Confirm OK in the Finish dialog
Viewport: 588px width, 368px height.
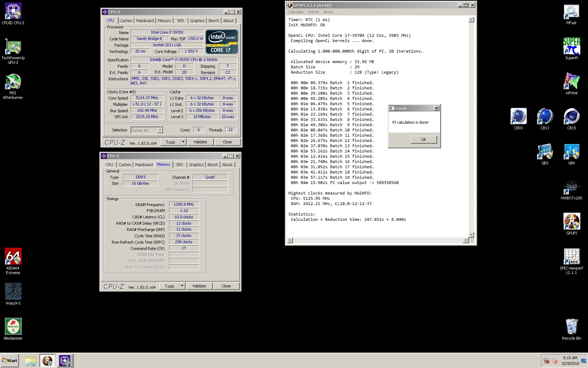pyautogui.click(x=423, y=139)
